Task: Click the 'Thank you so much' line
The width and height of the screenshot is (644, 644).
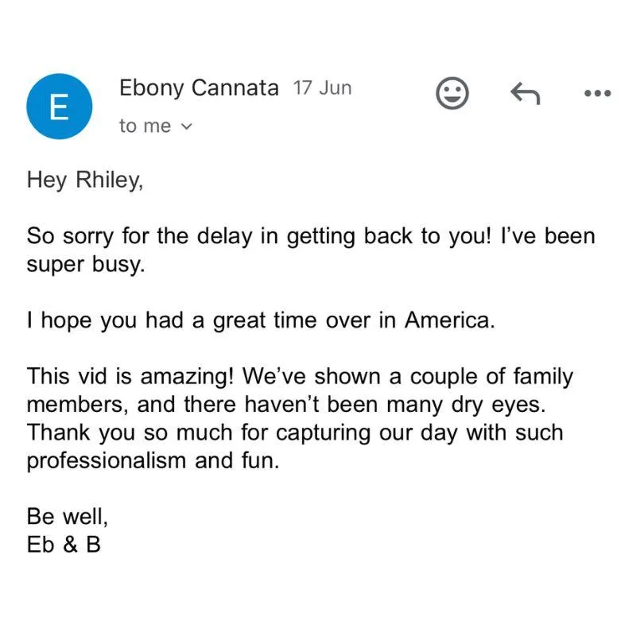Action: [295, 433]
